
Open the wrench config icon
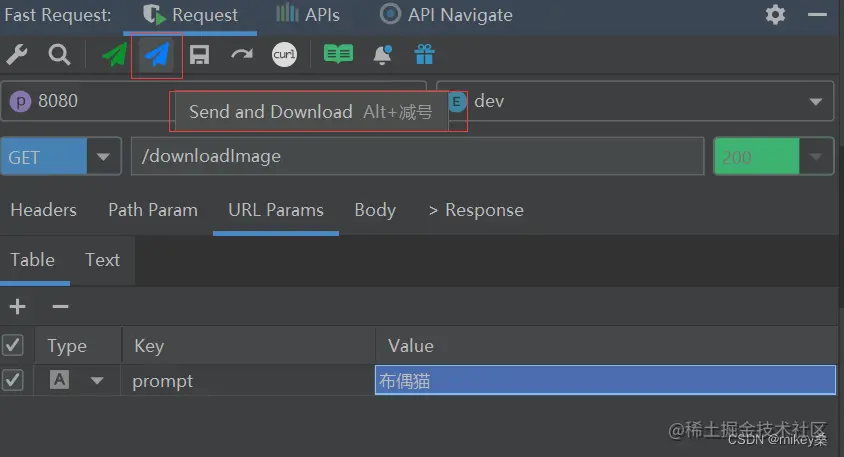(17, 54)
